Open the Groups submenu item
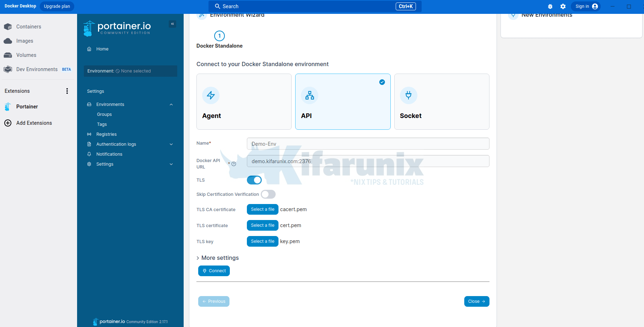The height and width of the screenshot is (327, 644). coord(104,114)
